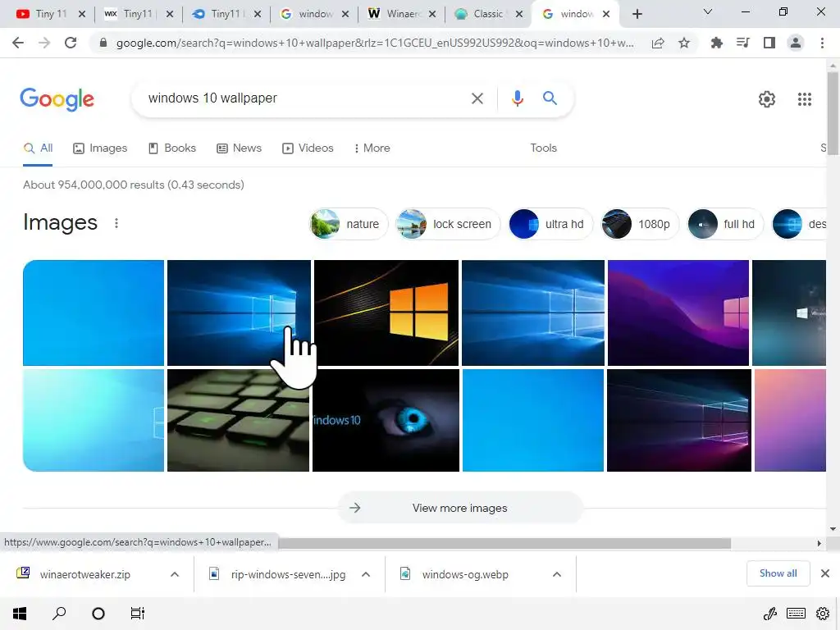Screen dimensions: 840x630
Task: Open the Extensions puzzle icon
Action: [x=716, y=43]
